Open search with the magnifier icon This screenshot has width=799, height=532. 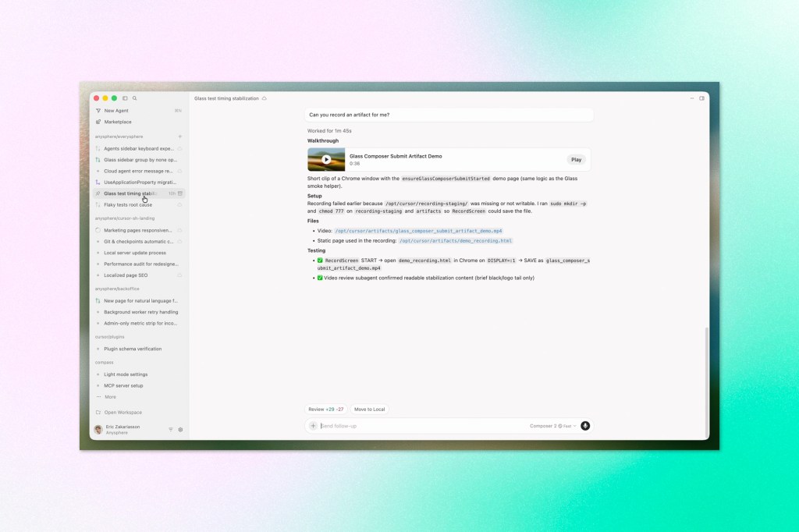click(134, 98)
